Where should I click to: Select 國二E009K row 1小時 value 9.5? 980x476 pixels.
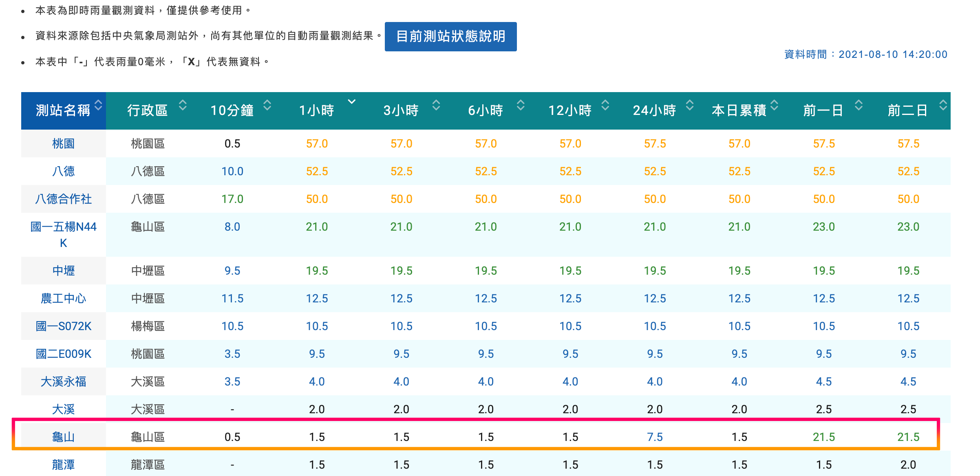click(317, 354)
